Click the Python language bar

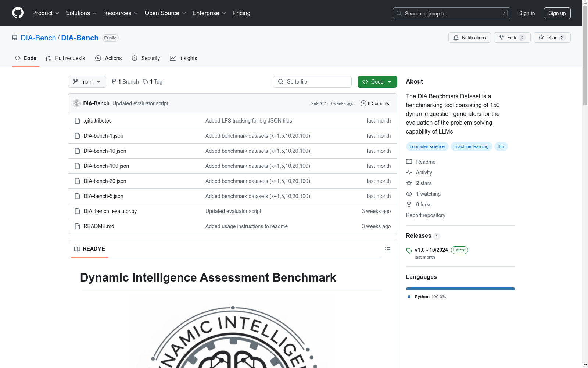click(460, 289)
